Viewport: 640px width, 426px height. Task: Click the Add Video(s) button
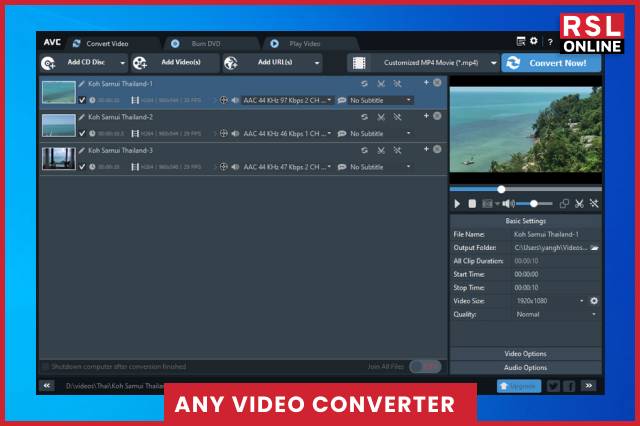176,63
